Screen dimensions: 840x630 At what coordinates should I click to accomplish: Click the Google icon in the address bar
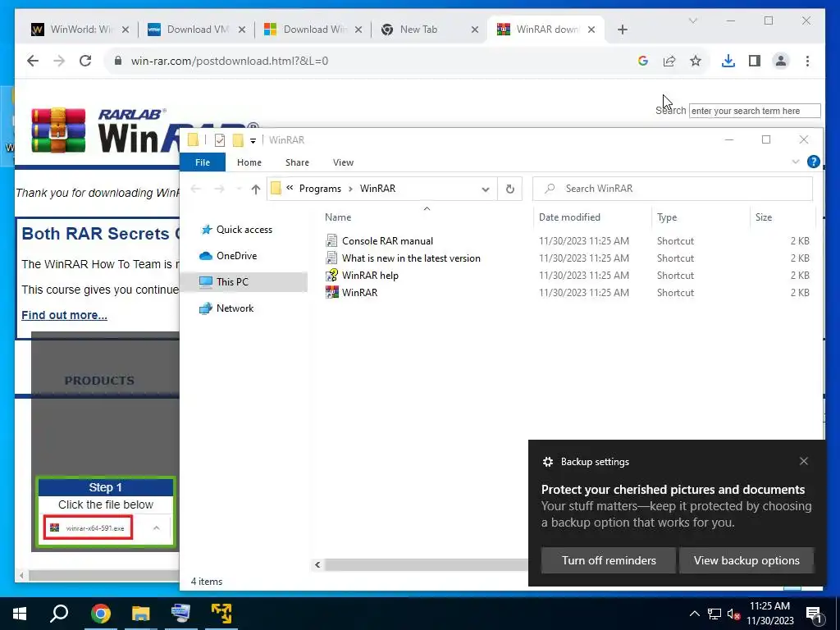[643, 61]
